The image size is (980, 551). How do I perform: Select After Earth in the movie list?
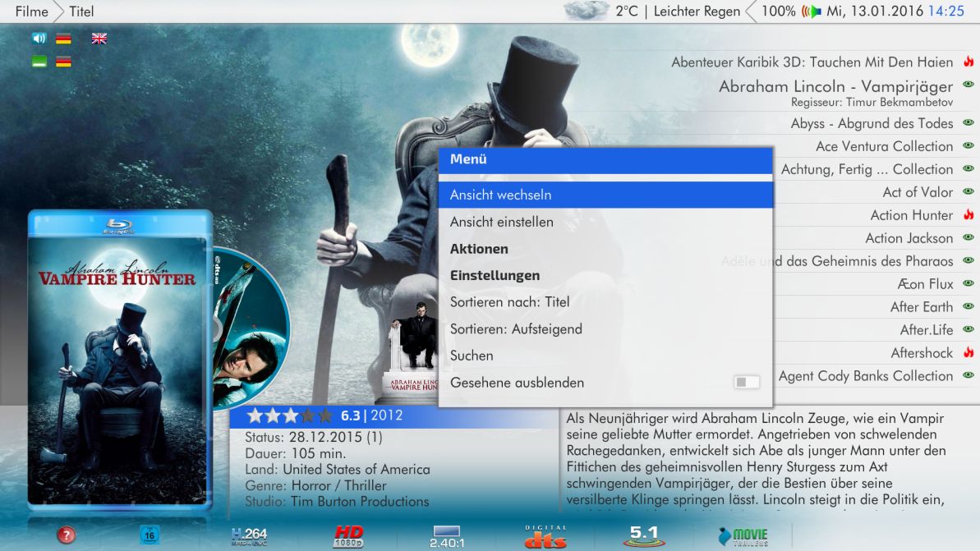click(x=921, y=307)
